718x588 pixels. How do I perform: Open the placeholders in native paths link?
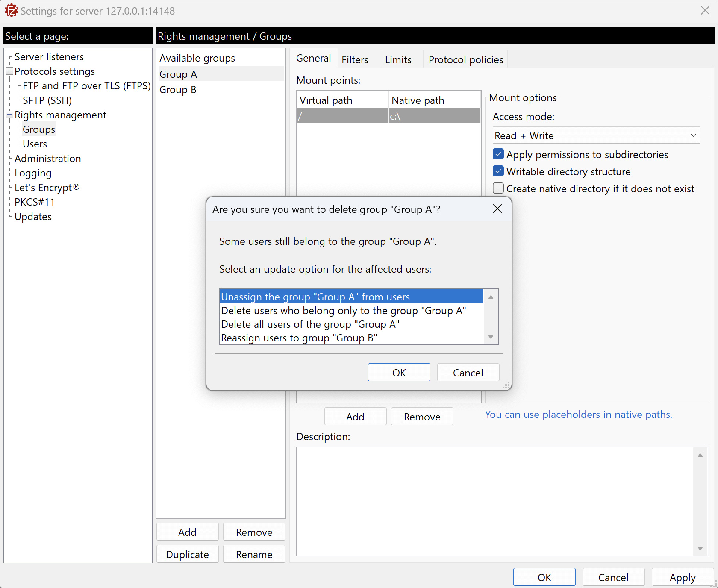578,415
